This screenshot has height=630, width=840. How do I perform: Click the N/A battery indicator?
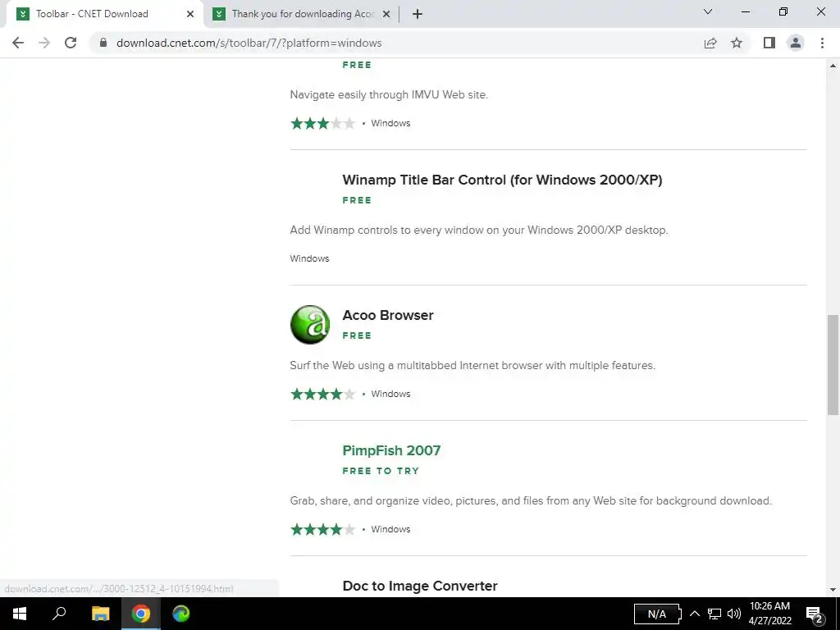[x=658, y=614]
